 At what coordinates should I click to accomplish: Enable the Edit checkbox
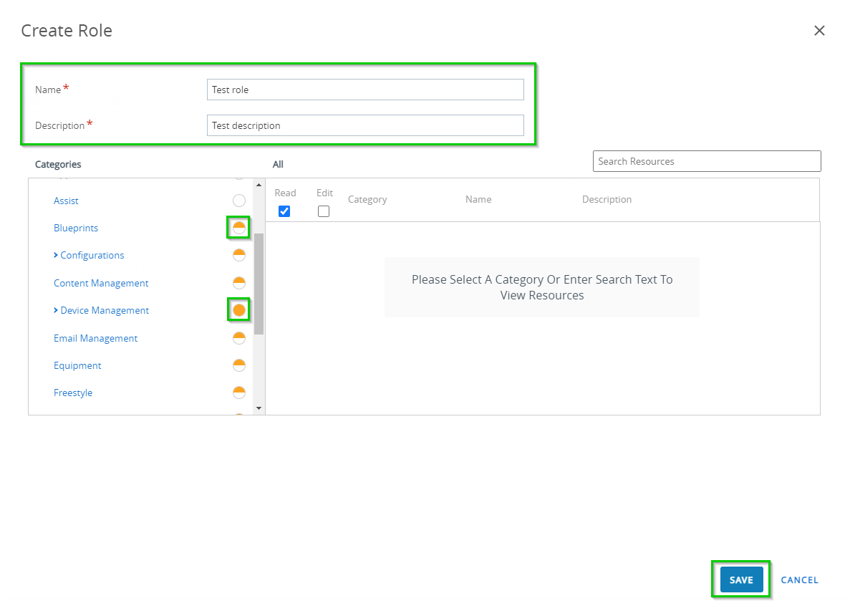(x=324, y=211)
